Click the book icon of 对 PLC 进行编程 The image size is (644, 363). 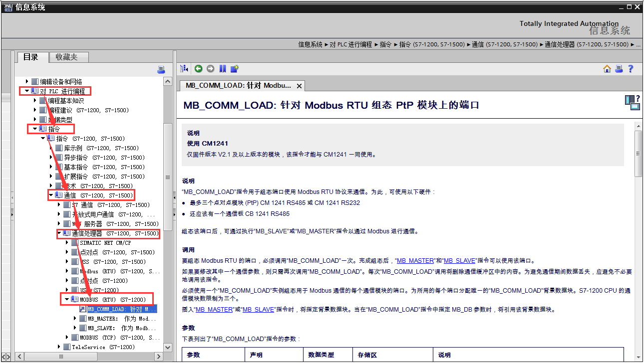[35, 91]
